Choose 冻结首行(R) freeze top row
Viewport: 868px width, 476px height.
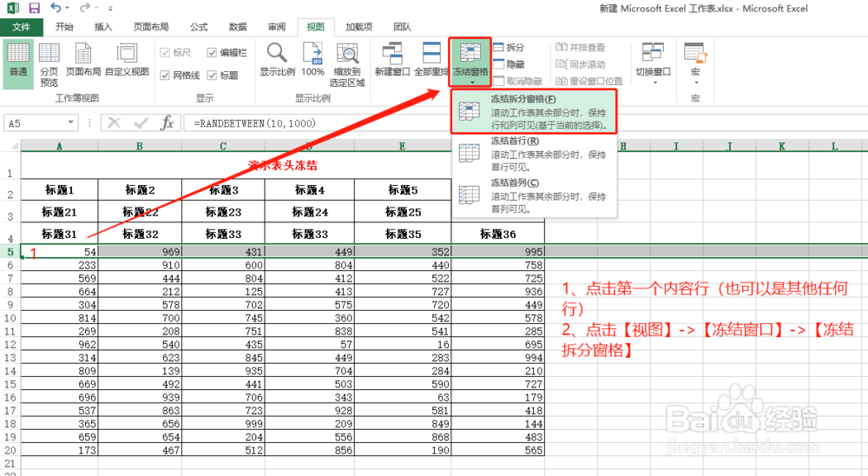(534, 154)
